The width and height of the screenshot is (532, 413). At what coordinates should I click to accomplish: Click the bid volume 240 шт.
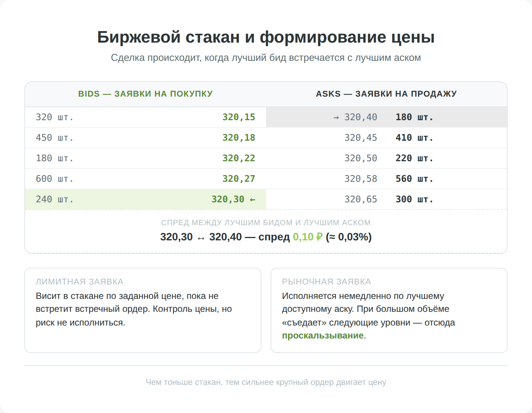[55, 199]
